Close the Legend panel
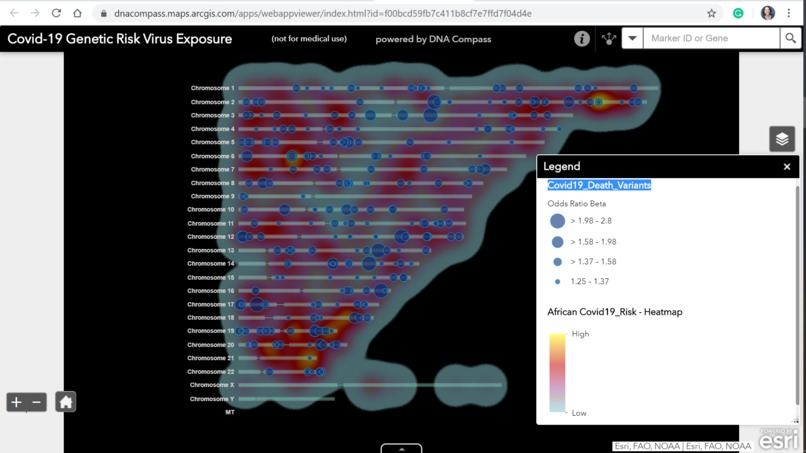Viewport: 806px width, 453px height. (787, 167)
